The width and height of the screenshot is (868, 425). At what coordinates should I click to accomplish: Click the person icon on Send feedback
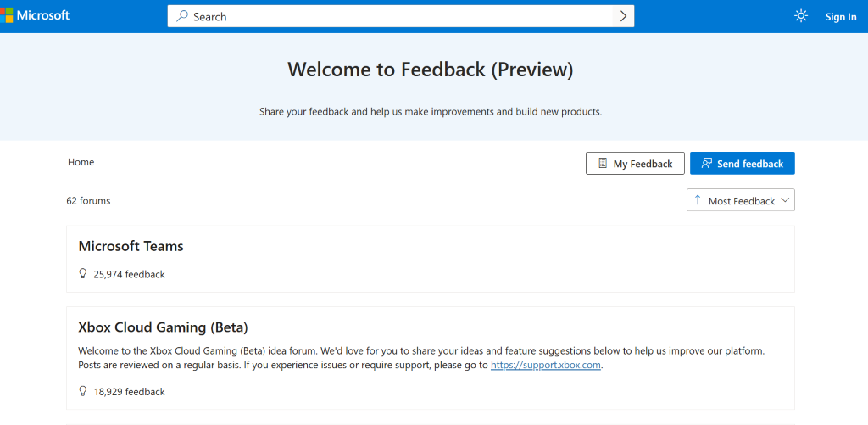706,164
